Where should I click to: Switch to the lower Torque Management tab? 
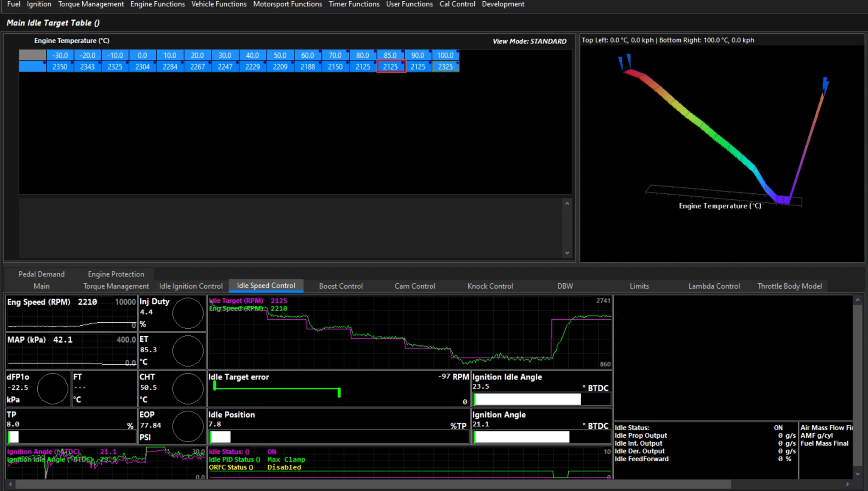[116, 286]
